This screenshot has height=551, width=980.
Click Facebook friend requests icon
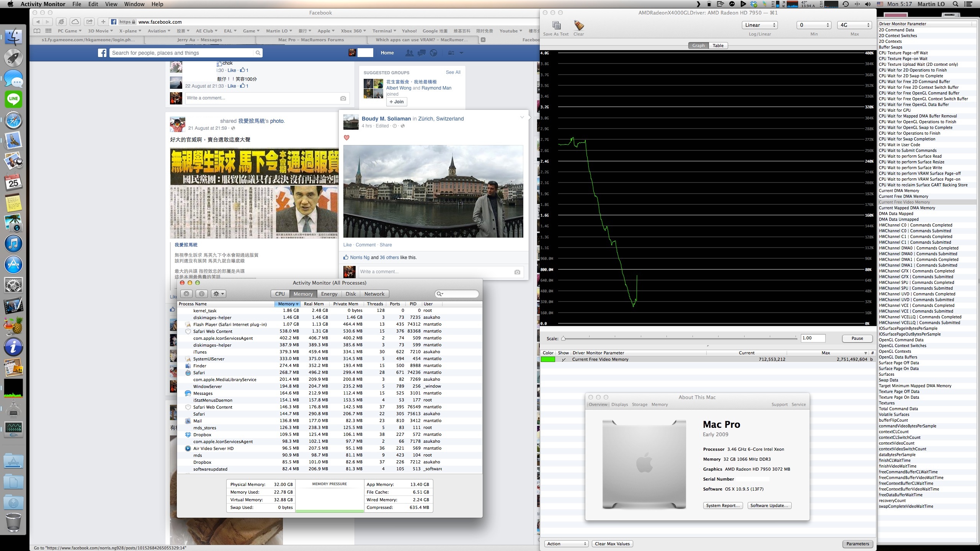coord(409,53)
